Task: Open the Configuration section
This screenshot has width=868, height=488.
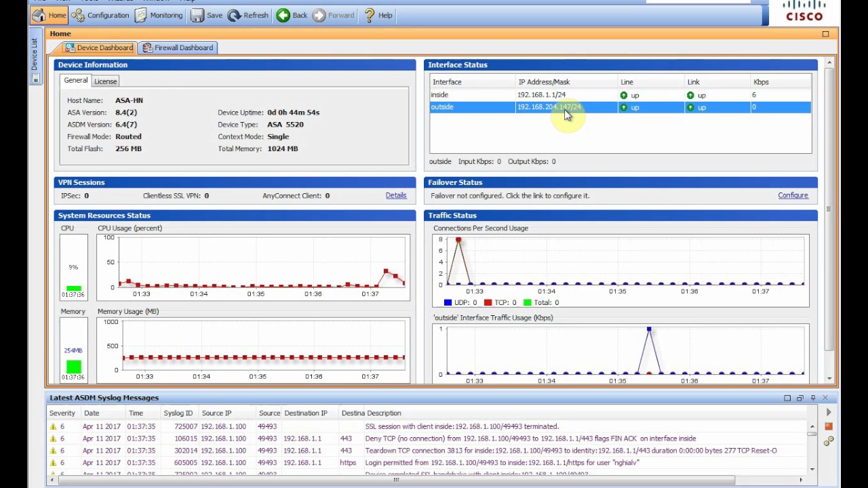Action: click(100, 15)
